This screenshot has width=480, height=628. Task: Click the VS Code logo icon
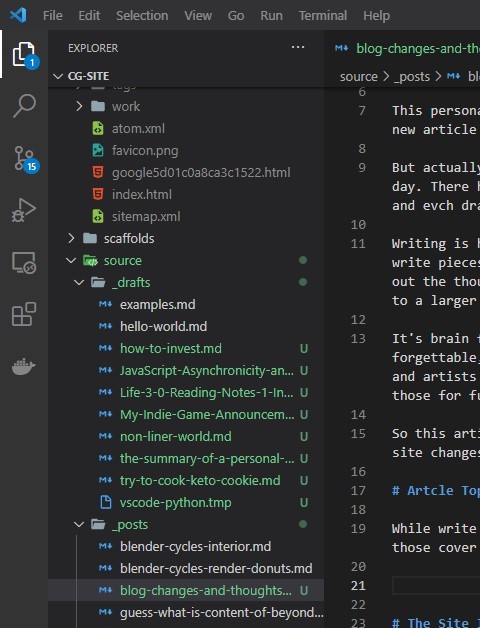(x=18, y=15)
